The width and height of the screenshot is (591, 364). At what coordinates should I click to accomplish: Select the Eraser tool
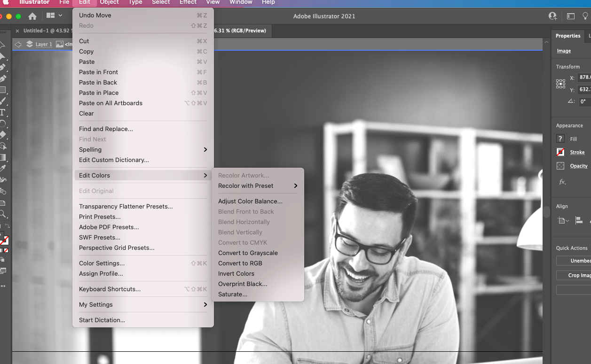[3, 135]
